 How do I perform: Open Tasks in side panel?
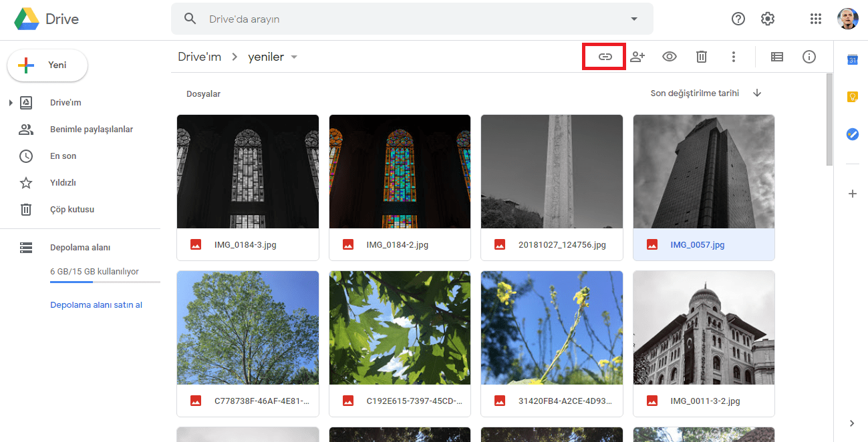pos(852,134)
